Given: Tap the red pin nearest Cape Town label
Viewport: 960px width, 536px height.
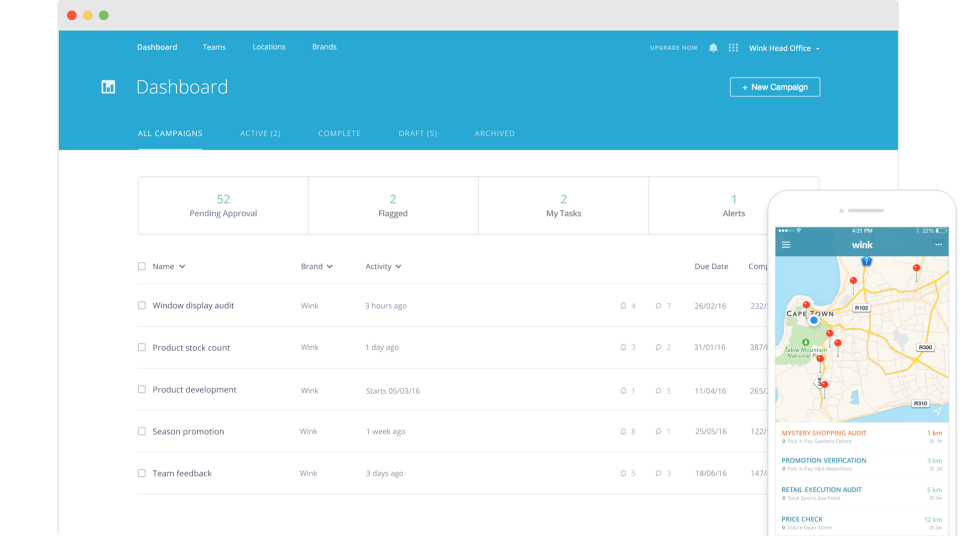Looking at the screenshot, I should pos(806,305).
